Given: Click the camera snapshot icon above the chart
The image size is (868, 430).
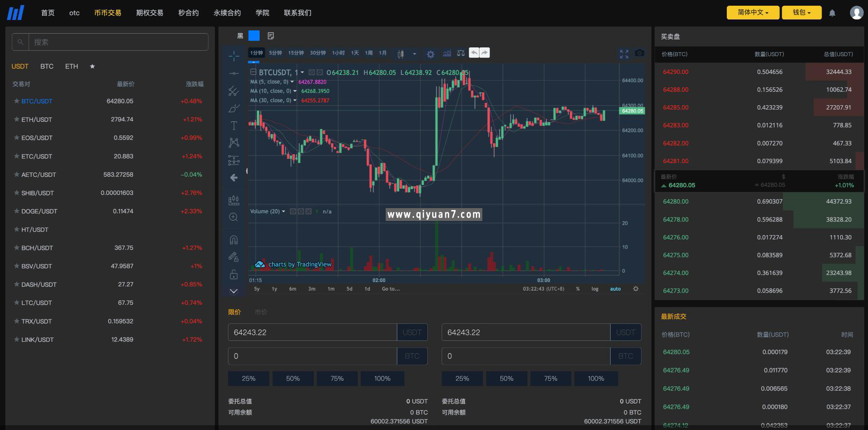Looking at the screenshot, I should coord(639,54).
